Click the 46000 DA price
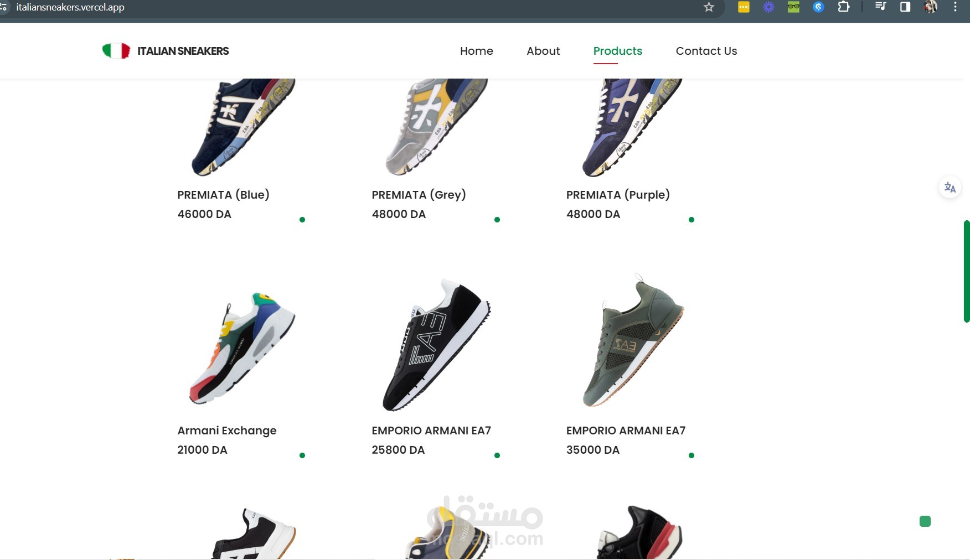The image size is (970, 560). pos(204,214)
